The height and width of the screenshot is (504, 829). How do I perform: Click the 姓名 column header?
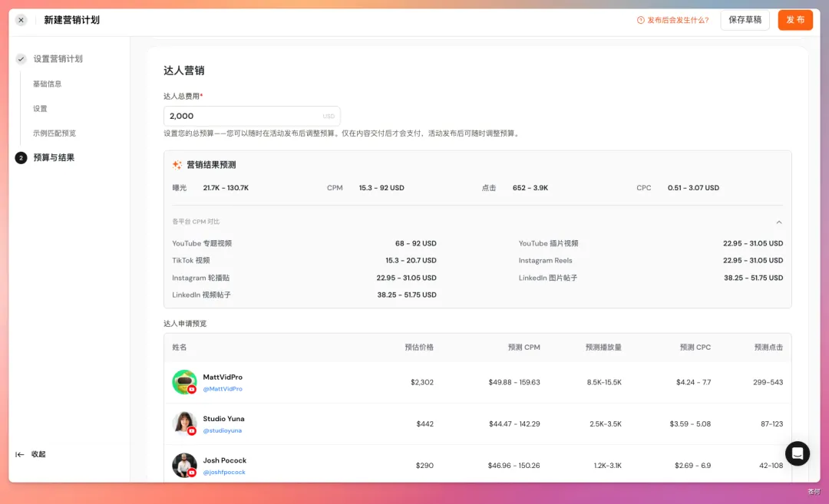coord(179,347)
